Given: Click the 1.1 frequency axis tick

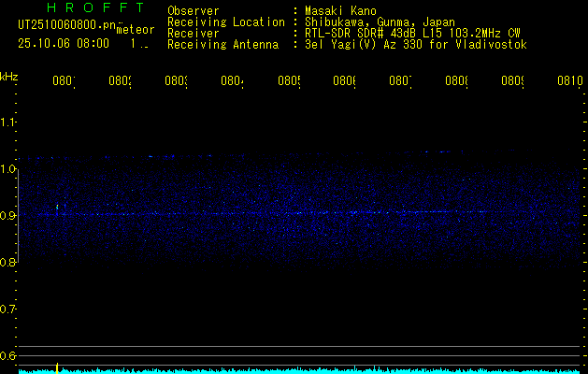Looking at the screenshot, I should coord(8,122).
